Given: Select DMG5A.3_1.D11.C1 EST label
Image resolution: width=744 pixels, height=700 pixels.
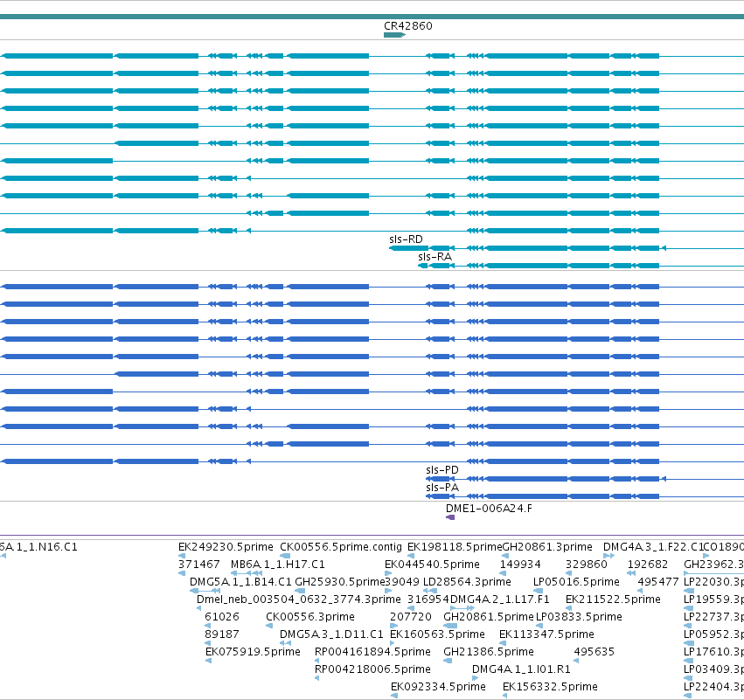Looking at the screenshot, I should [331, 634].
